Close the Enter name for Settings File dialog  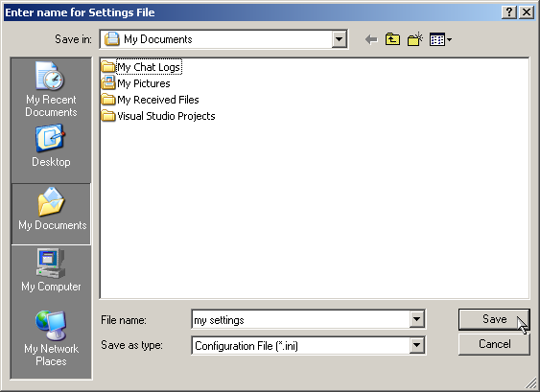[527, 12]
